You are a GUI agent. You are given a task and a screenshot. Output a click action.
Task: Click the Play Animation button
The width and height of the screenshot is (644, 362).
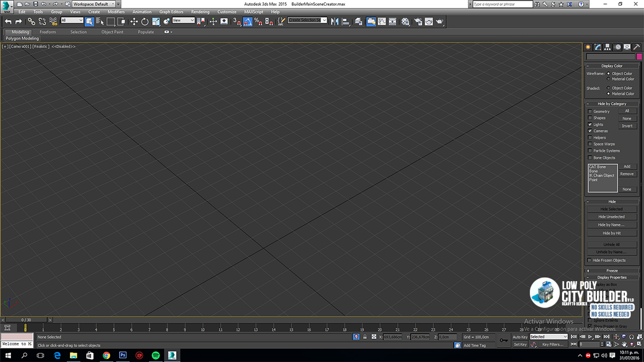click(x=590, y=337)
